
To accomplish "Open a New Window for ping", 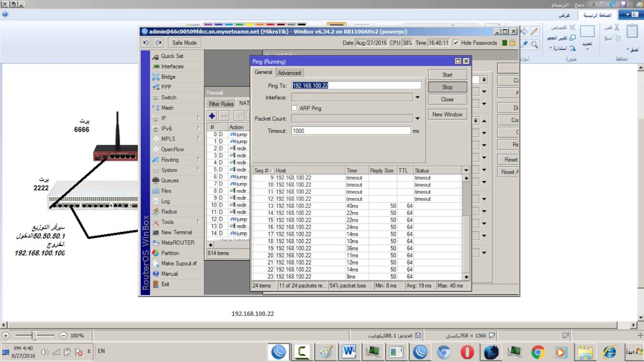I will (x=447, y=115).
